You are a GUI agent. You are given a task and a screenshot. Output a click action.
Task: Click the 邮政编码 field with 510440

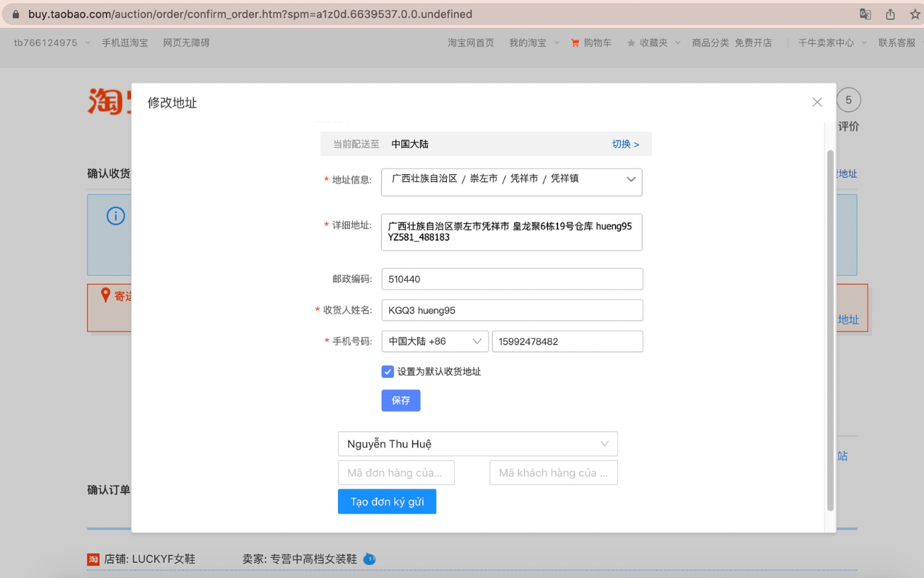[512, 279]
